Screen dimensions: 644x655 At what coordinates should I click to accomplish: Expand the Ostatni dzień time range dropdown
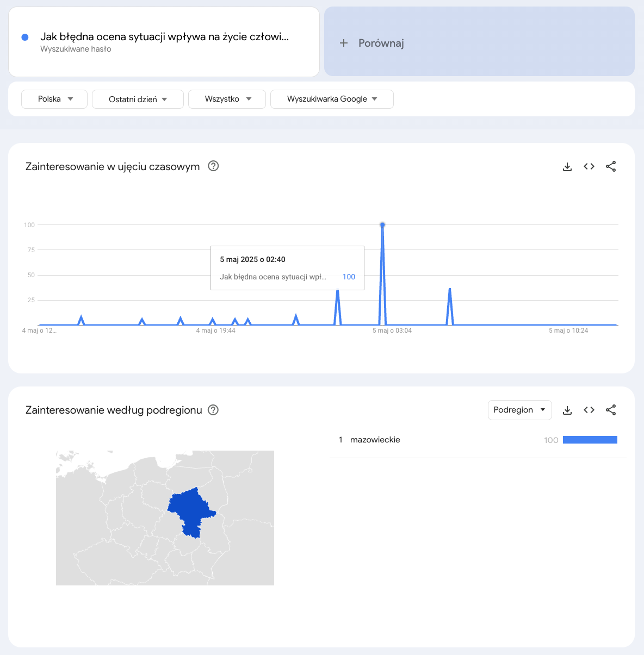(138, 99)
